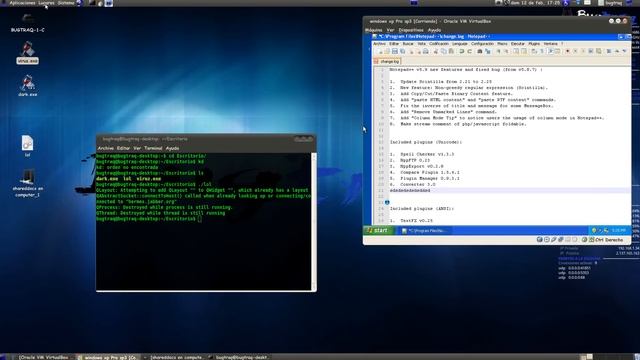Viewport: 640px width, 360px height.
Task: Click Print icon in Notepad++ toolbar
Action: coord(426,51)
